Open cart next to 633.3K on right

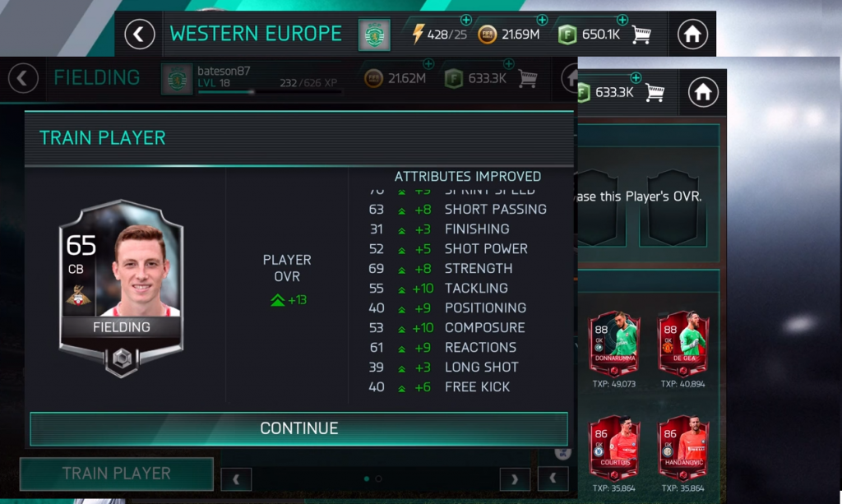tap(655, 92)
